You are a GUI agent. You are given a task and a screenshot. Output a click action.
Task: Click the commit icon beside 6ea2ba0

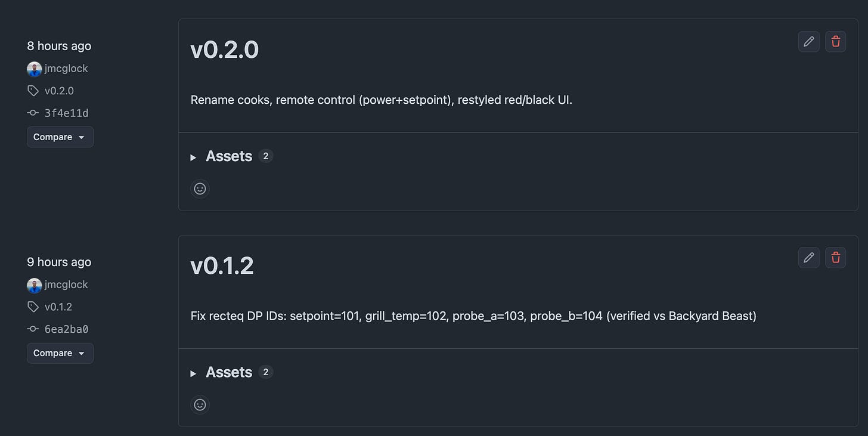click(x=33, y=329)
